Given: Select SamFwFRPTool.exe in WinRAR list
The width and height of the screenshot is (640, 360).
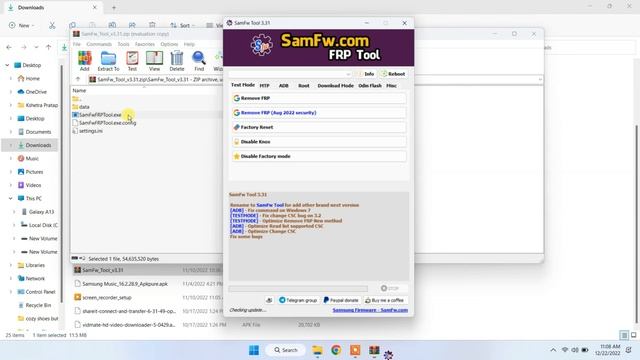Looking at the screenshot, I should (x=100, y=115).
